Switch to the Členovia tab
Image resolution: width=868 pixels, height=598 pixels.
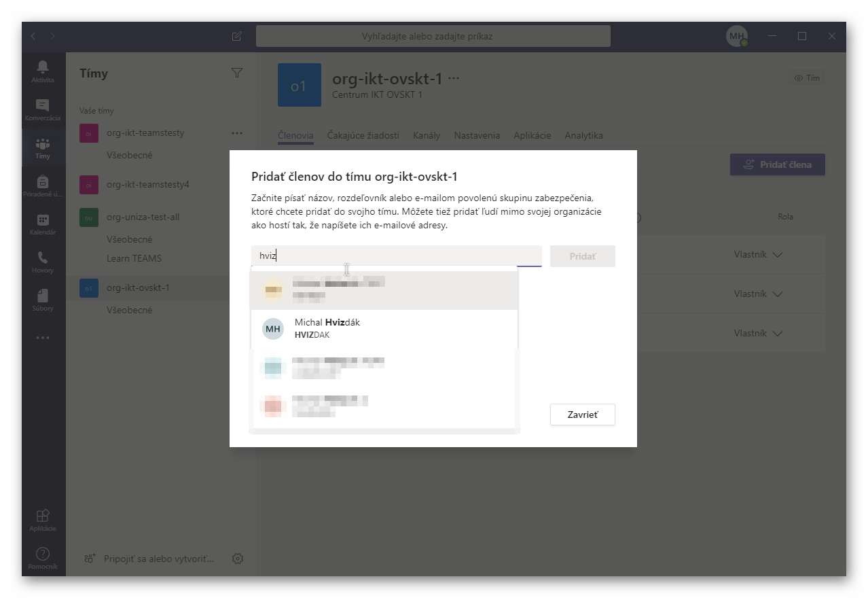(x=295, y=135)
